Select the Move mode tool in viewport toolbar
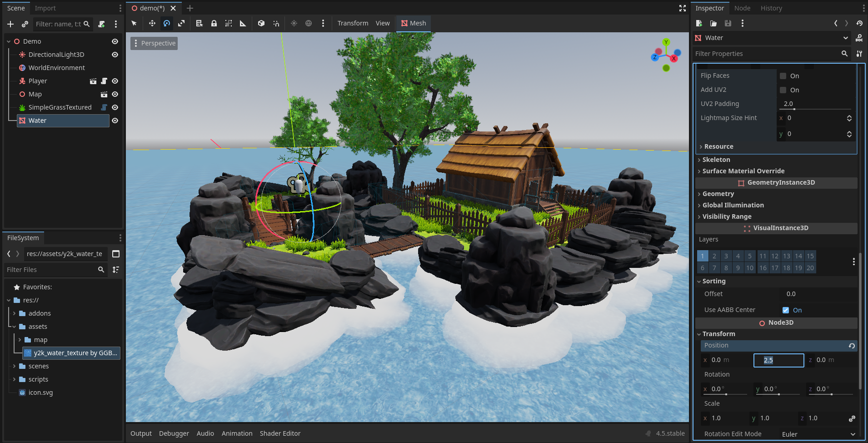 152,23
